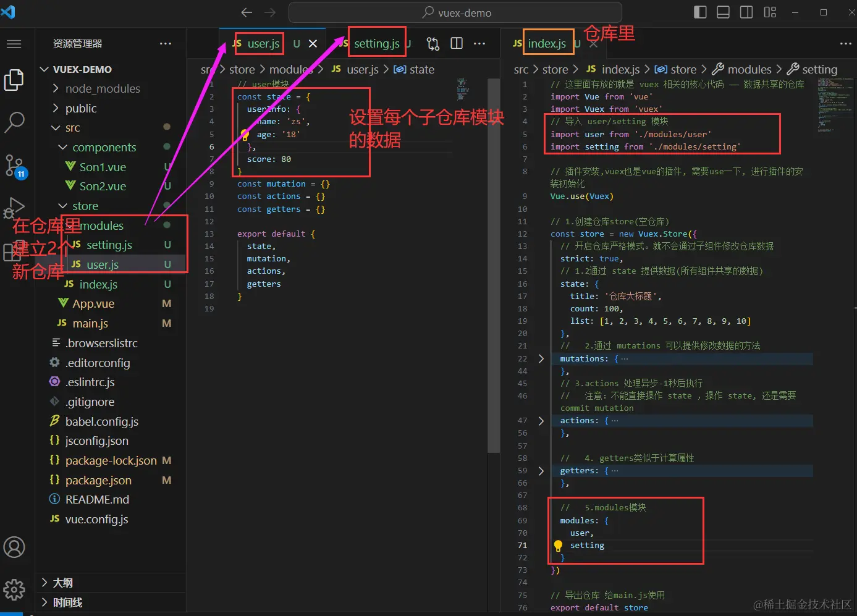
Task: Open the Accounts icon in activity bar
Action: [14, 547]
